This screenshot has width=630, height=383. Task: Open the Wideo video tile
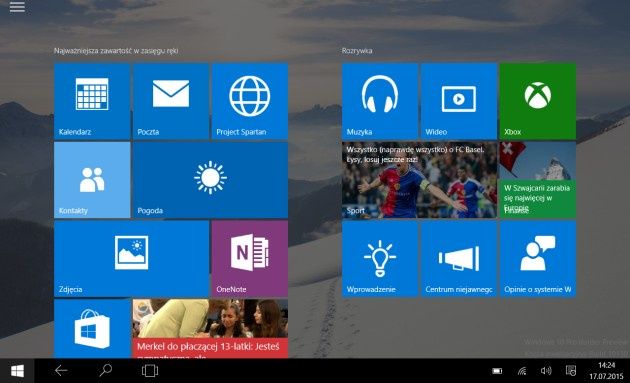(458, 101)
